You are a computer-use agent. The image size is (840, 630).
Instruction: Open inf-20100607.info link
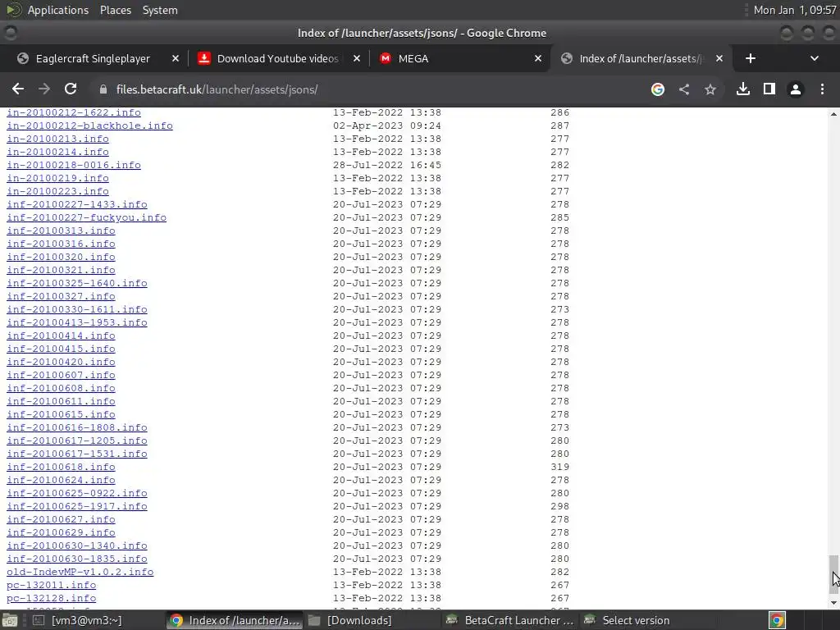(61, 375)
